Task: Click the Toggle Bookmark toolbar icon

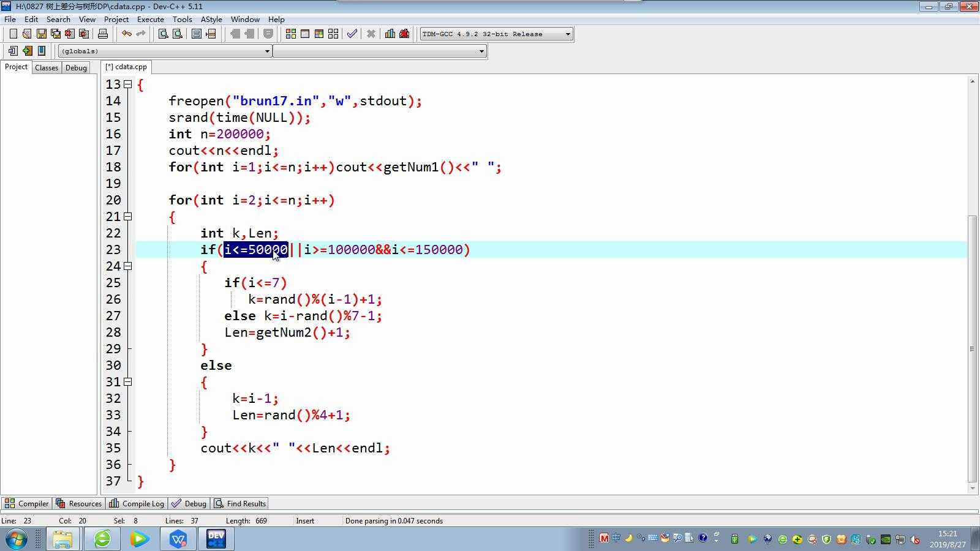Action: (x=42, y=51)
